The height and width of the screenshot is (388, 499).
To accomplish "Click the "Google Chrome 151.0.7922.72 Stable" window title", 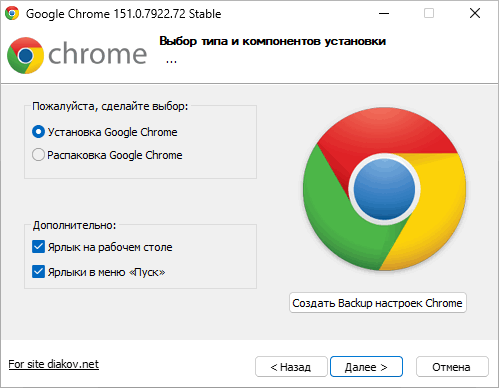I will pos(124,14).
